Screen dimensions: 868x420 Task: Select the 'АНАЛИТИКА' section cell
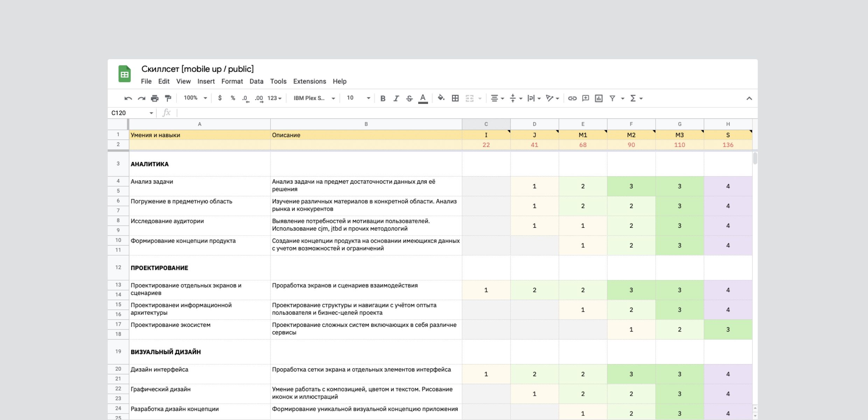pos(199,164)
